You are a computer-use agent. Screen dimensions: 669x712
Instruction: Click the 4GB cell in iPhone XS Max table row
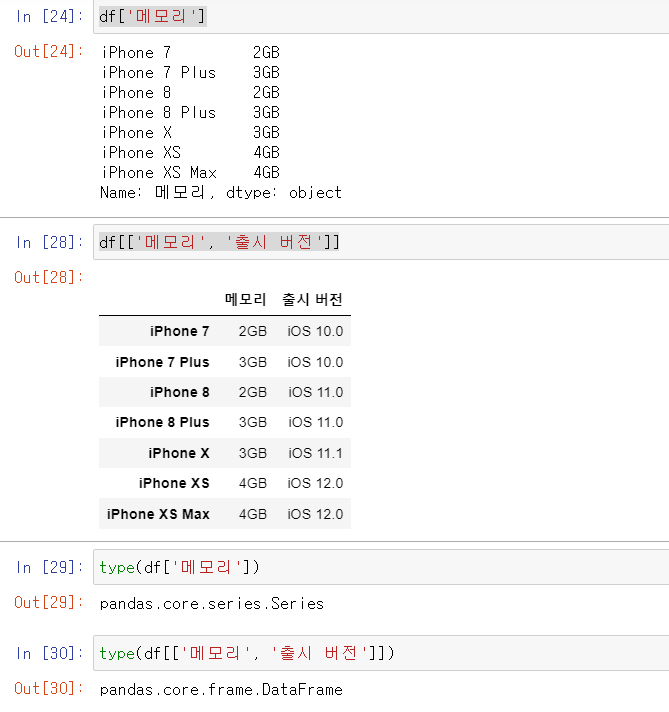(253, 514)
